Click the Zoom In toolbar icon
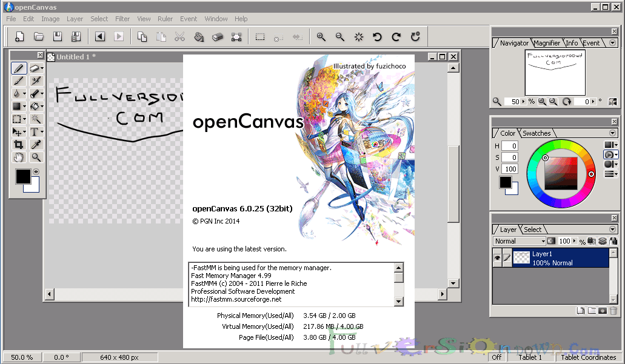The height and width of the screenshot is (364, 625). [x=321, y=36]
